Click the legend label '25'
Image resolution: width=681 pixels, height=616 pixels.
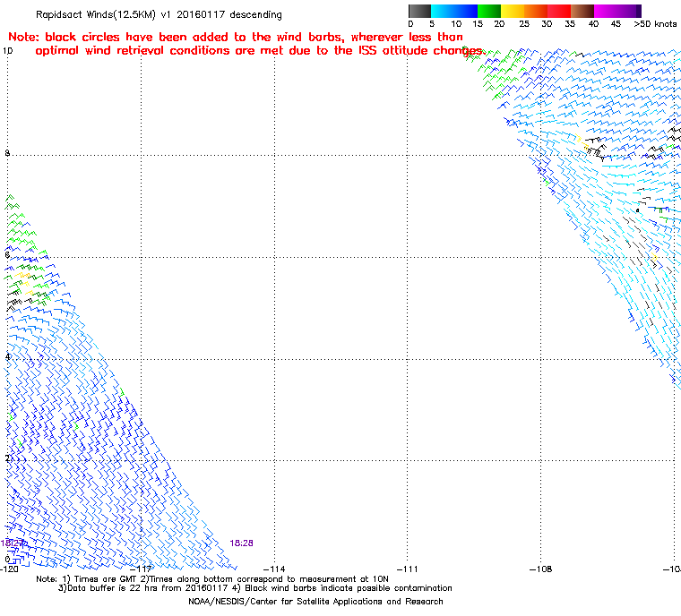pyautogui.click(x=524, y=24)
